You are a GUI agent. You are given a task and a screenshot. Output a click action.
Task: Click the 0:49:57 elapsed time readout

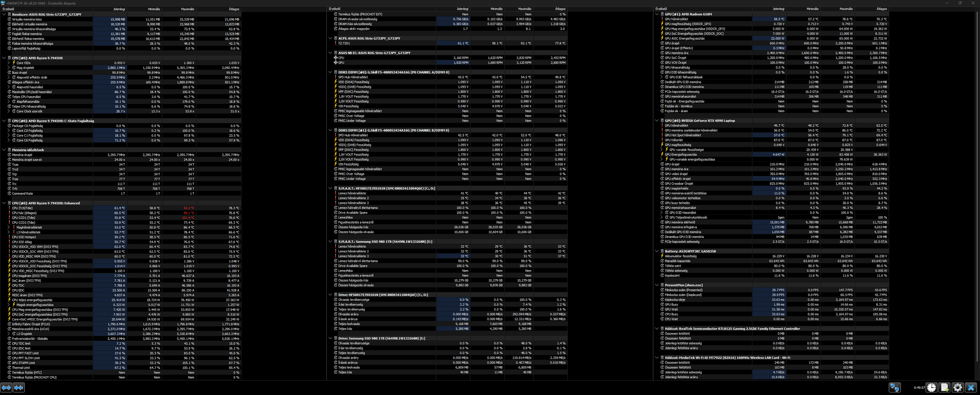[919, 387]
